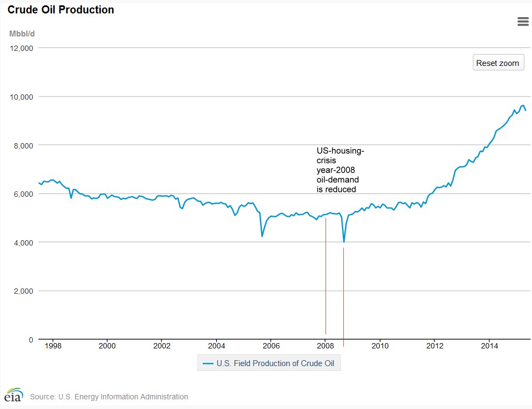
Task: Click the Mbbl/d axis unit label
Action: pyautogui.click(x=22, y=33)
